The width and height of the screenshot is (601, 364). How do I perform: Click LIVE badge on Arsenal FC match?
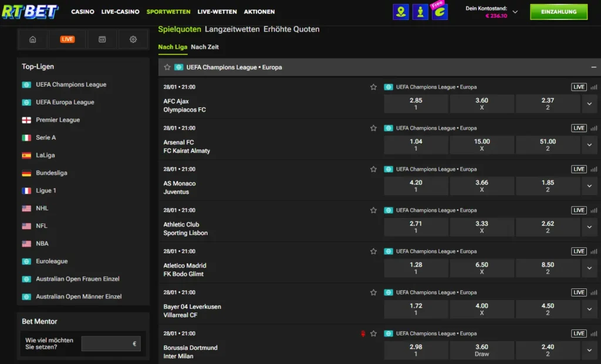(579, 128)
